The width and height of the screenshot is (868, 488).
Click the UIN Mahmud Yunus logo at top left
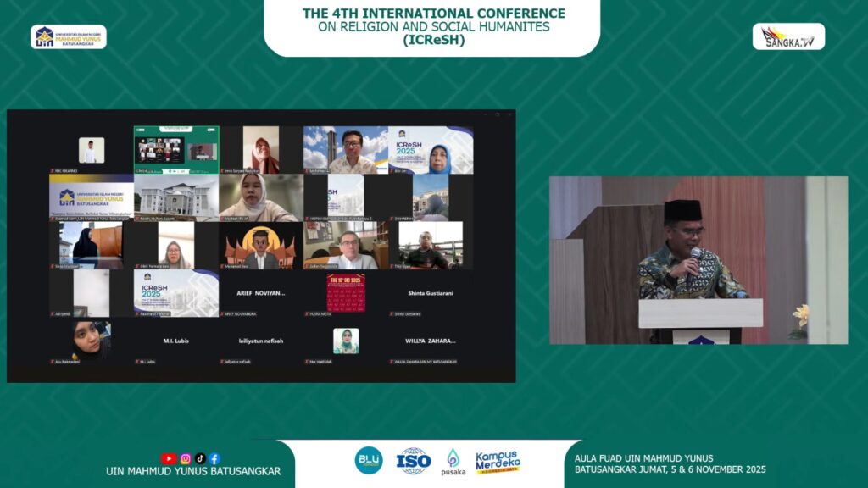(69, 36)
